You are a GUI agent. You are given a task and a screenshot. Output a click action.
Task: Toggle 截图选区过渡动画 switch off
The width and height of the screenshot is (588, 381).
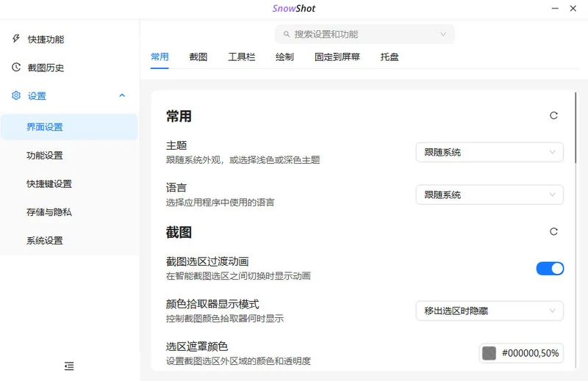pyautogui.click(x=550, y=269)
